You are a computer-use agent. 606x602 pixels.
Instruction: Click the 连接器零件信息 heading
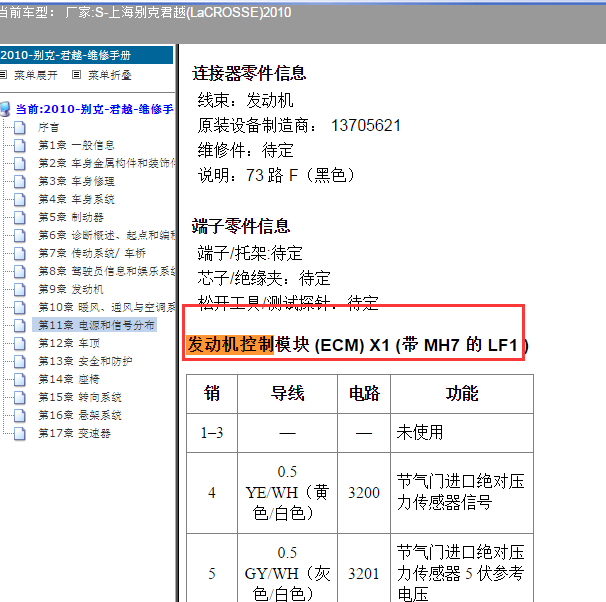pos(249,73)
